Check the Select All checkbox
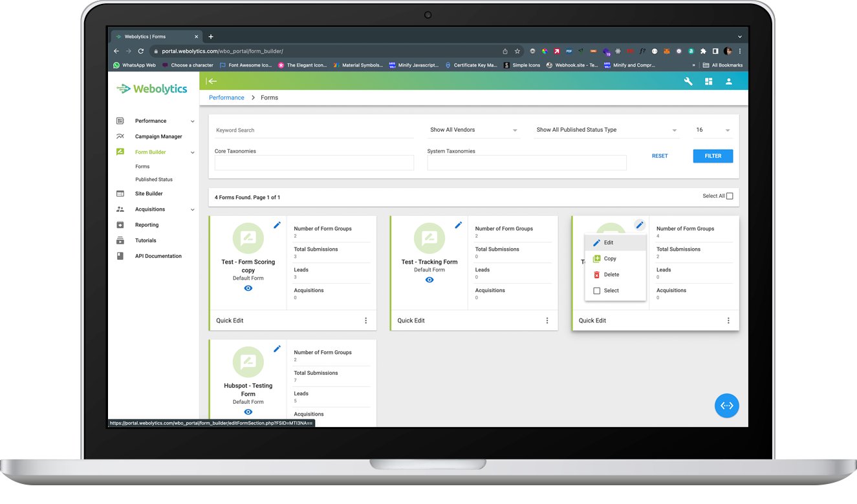The width and height of the screenshot is (857, 504). [730, 196]
